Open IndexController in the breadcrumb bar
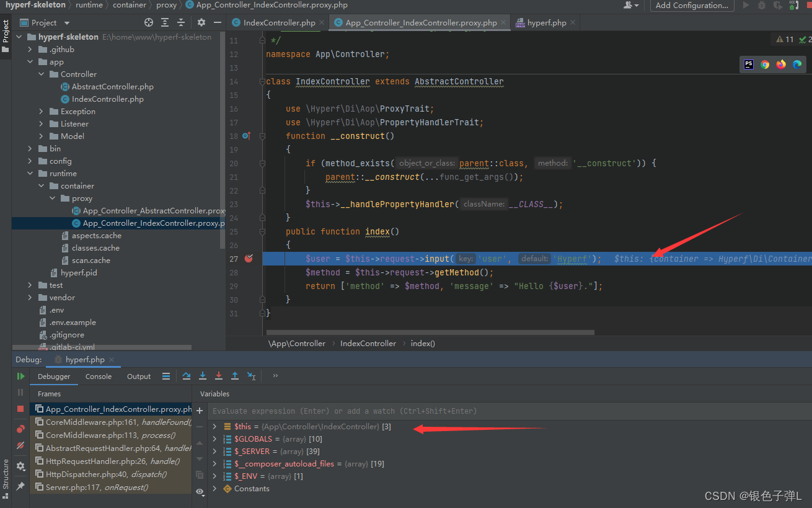 pos(368,343)
